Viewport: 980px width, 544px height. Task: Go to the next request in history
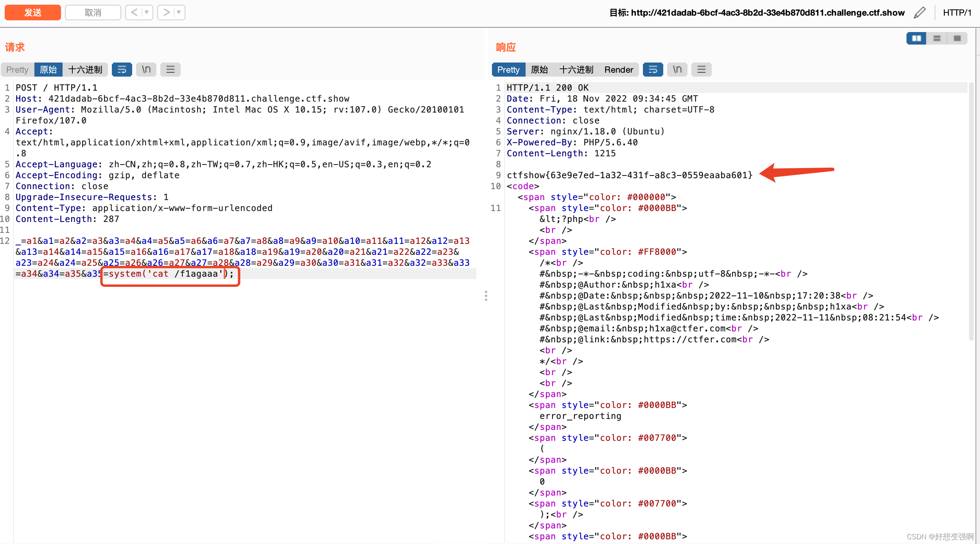point(166,13)
